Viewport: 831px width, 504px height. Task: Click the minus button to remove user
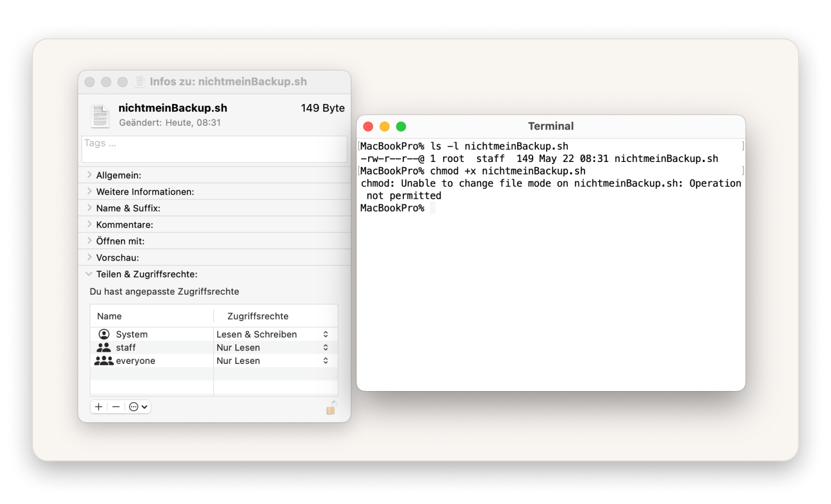pos(116,407)
